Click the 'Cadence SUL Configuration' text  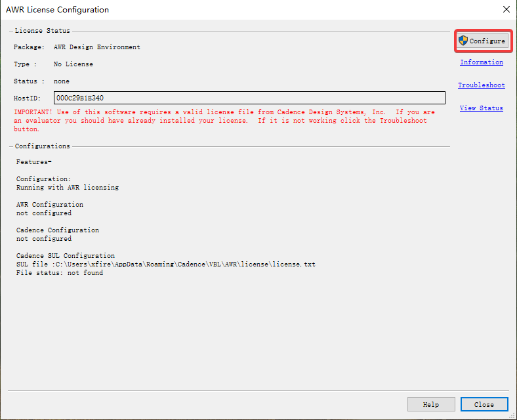[66, 256]
